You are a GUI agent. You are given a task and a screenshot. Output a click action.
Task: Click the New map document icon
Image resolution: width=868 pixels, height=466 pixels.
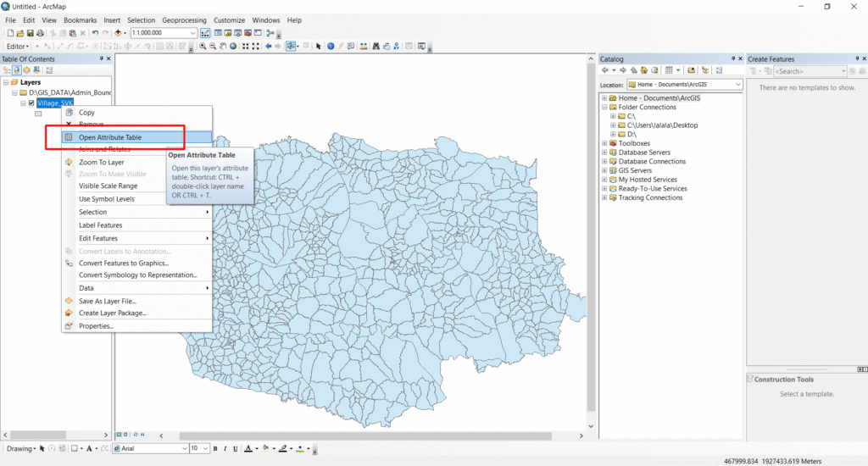click(x=10, y=33)
